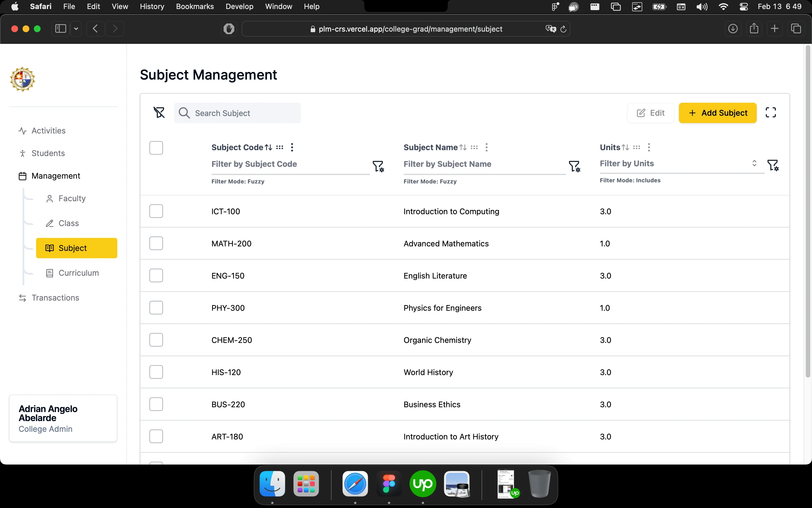The height and width of the screenshot is (508, 812).
Task: Sort by Subject Name arrows
Action: click(x=463, y=147)
